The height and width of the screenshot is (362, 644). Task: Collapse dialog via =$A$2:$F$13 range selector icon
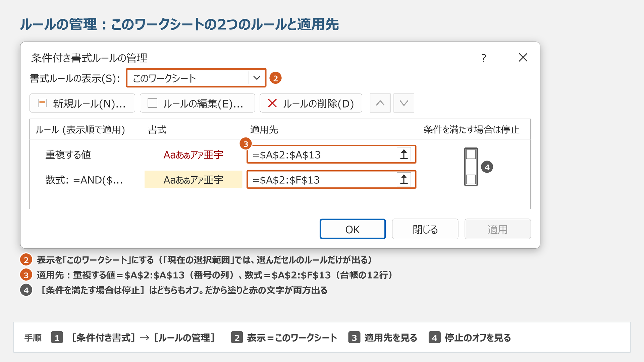pyautogui.click(x=404, y=180)
